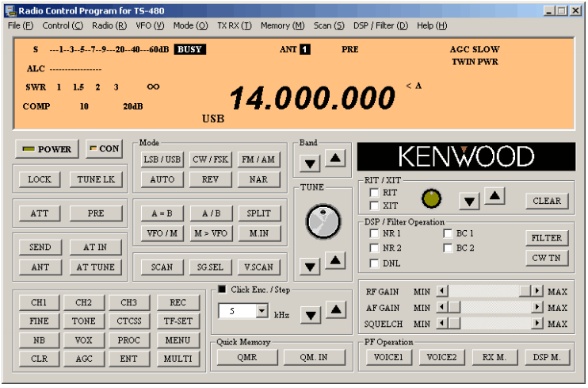Viewport: 588px width, 388px height.
Task: Toggle the POWER button
Action: [48, 149]
